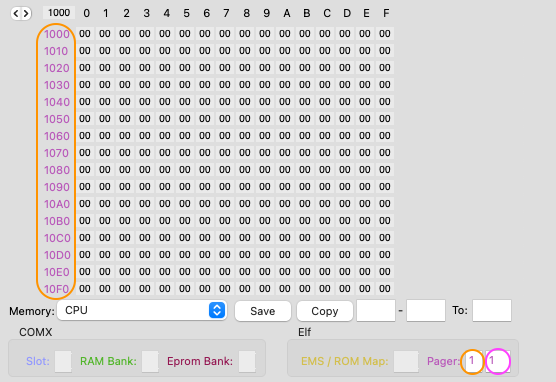Select byte at row 1080 column A
This screenshot has width=556, height=382.
pyautogui.click(x=285, y=170)
